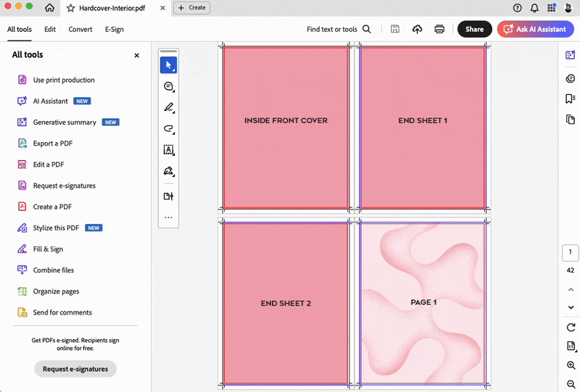Click the page adjust quick tool icon
The width and height of the screenshot is (580, 392).
(168, 196)
